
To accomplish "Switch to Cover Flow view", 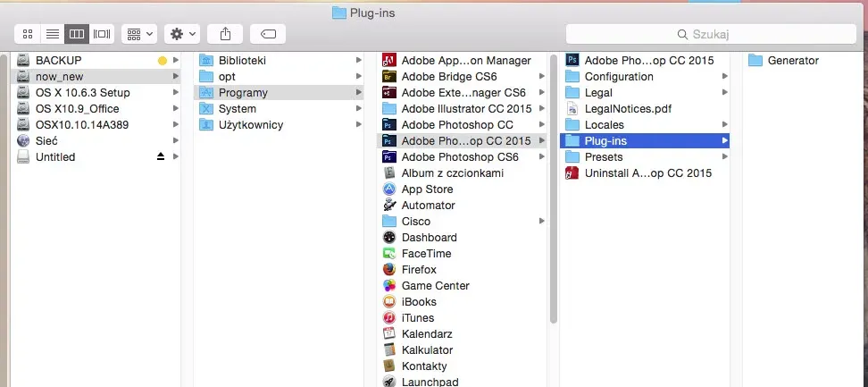I will (102, 34).
